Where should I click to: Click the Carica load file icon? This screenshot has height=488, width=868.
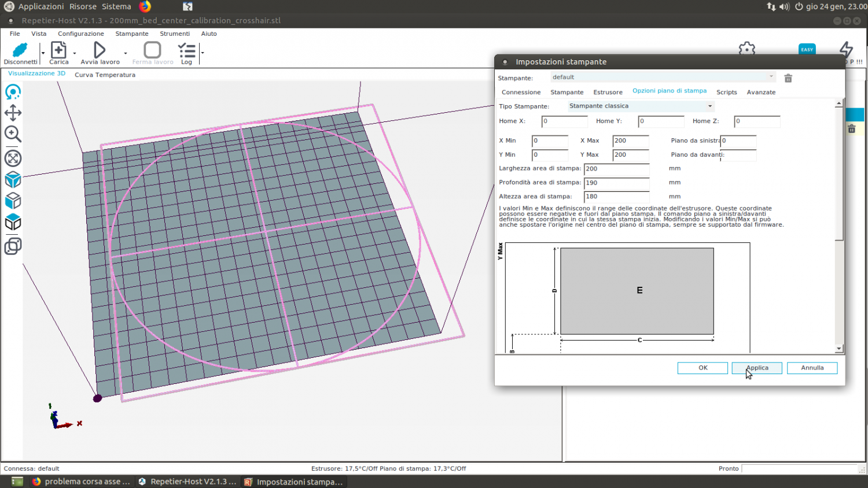coord(58,51)
